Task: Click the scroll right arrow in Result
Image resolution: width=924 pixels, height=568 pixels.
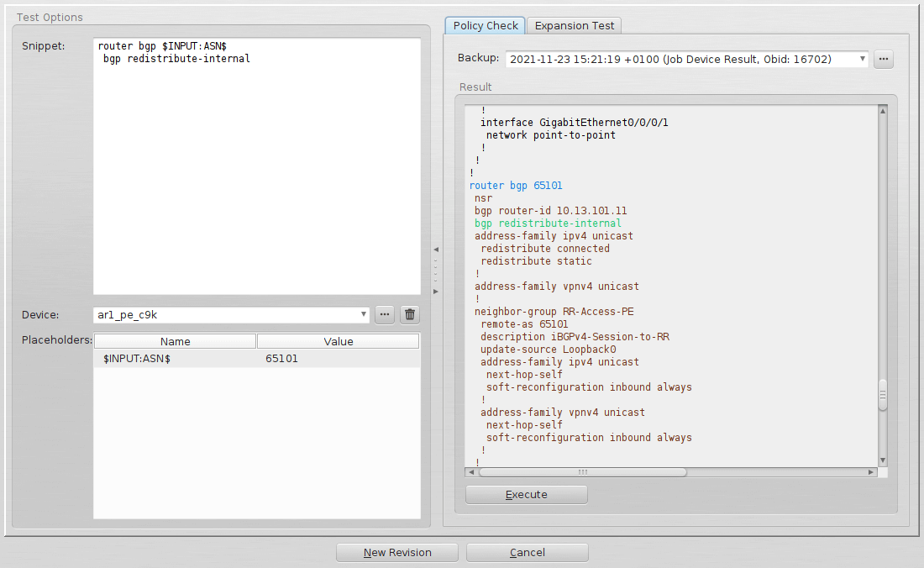Action: click(871, 472)
